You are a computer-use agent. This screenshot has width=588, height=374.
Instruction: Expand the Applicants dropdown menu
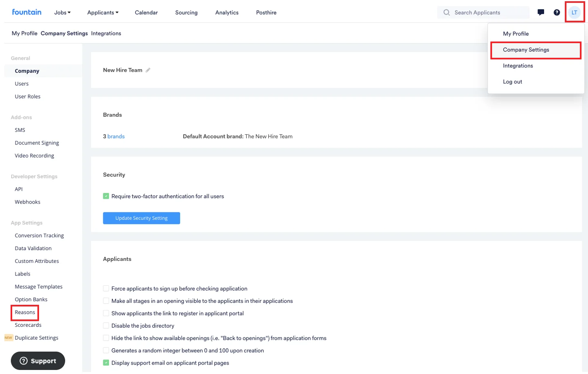point(103,13)
